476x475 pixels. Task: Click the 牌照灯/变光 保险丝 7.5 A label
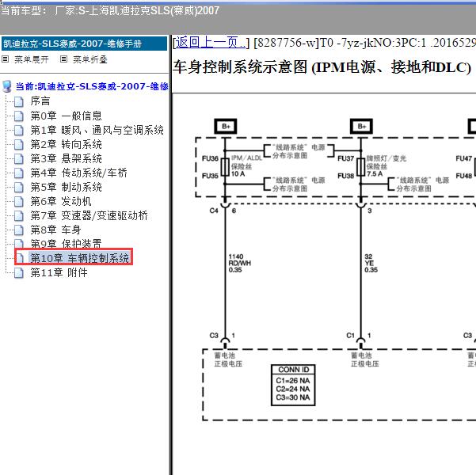387,165
